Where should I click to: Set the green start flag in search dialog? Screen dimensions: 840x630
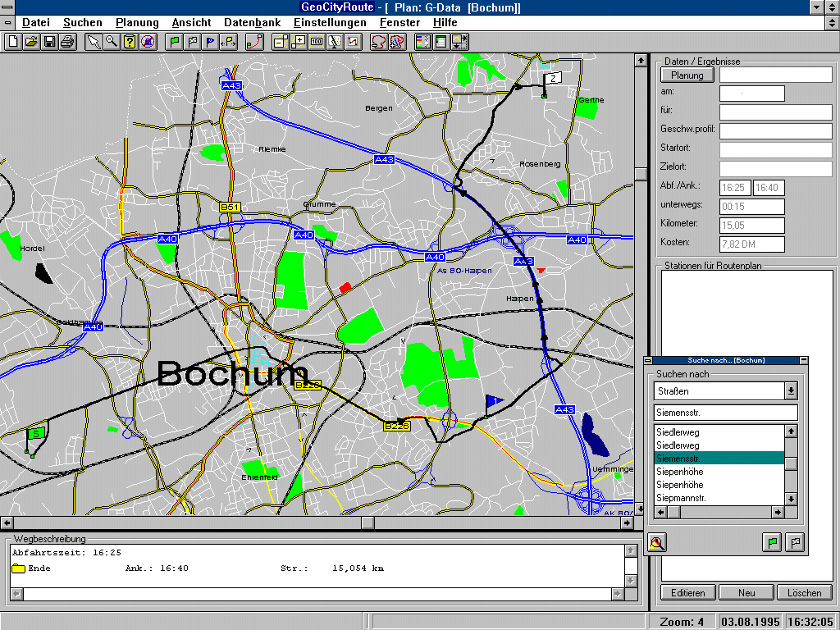click(772, 542)
